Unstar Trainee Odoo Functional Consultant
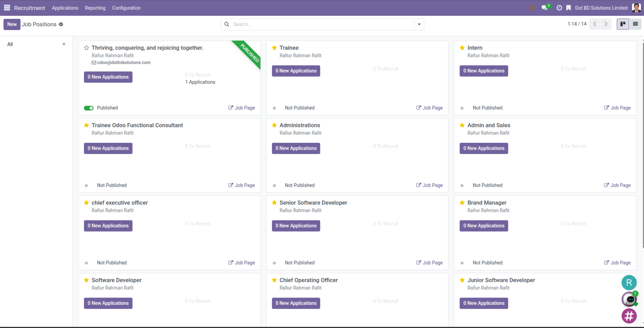The image size is (644, 328). coord(87,125)
